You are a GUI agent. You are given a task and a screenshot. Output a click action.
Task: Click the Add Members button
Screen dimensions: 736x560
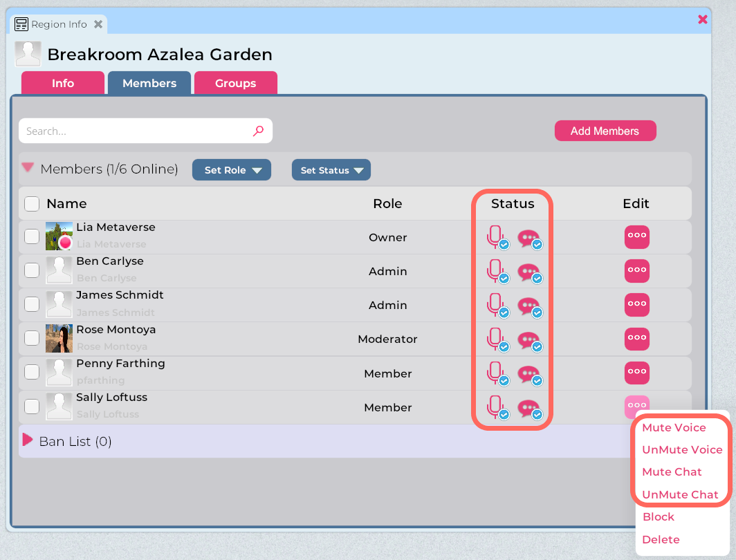(x=605, y=131)
